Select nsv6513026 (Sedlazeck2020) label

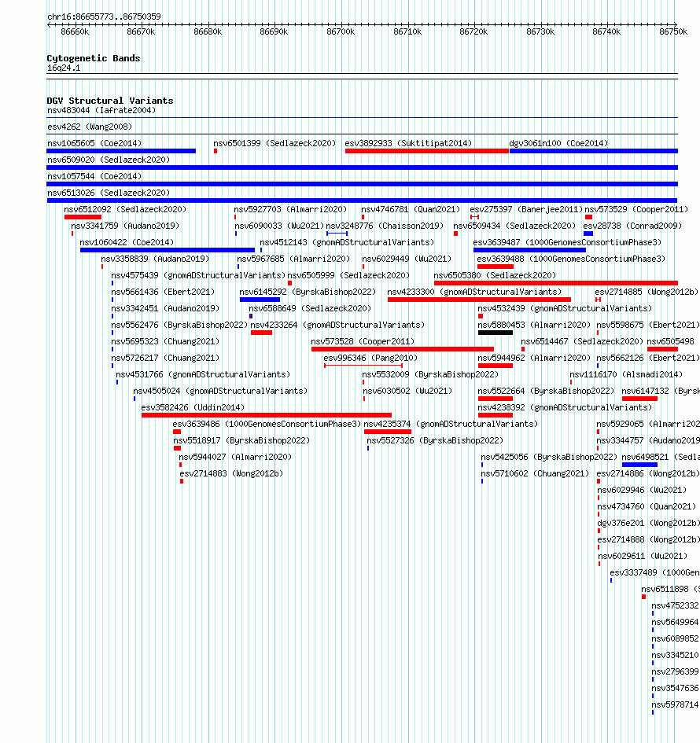(x=108, y=193)
